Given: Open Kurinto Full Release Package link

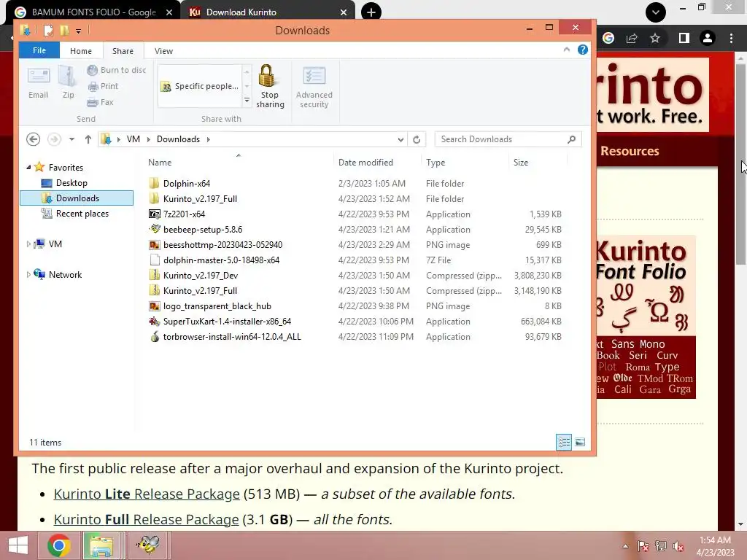Looking at the screenshot, I should (x=146, y=519).
